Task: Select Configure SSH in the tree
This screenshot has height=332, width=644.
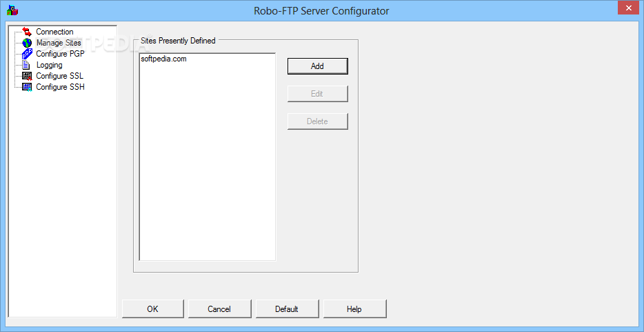Action: pos(61,87)
